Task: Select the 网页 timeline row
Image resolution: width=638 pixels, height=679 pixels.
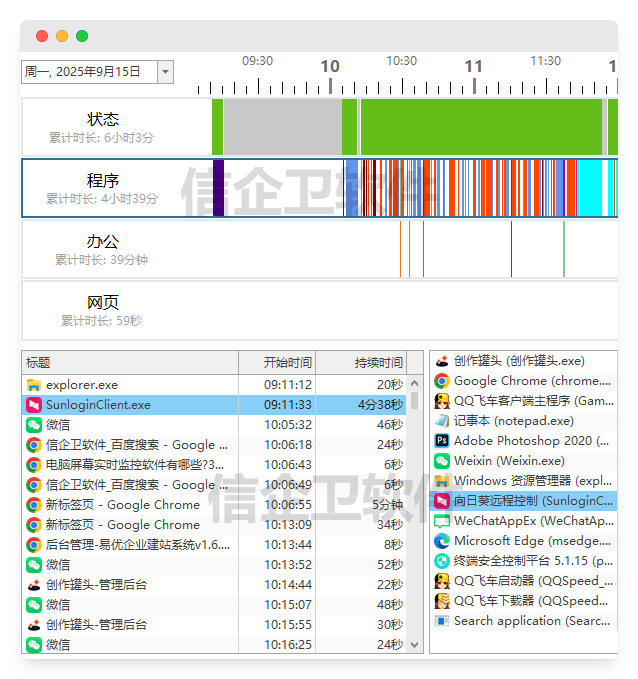Action: [x=103, y=310]
